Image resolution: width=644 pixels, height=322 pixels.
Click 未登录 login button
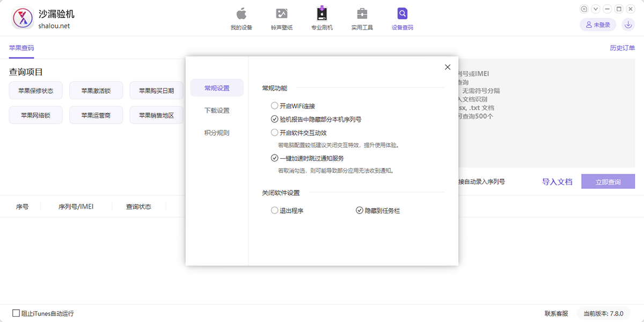pyautogui.click(x=598, y=25)
